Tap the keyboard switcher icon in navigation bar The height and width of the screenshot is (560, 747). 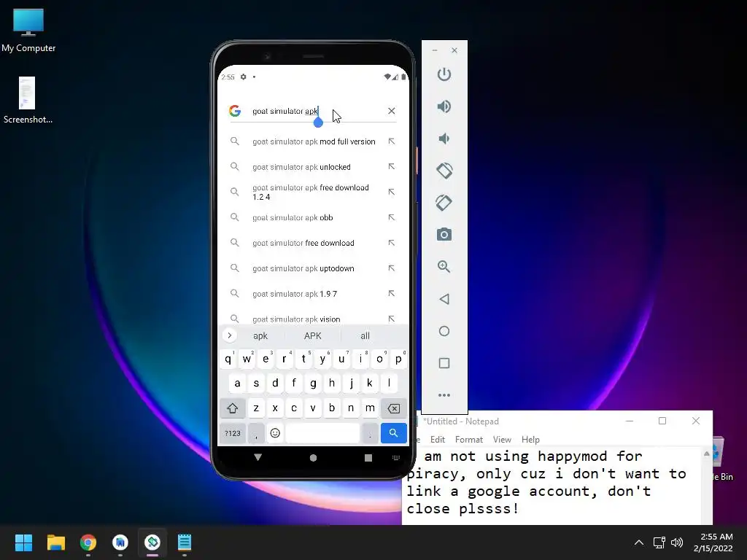[x=396, y=458]
